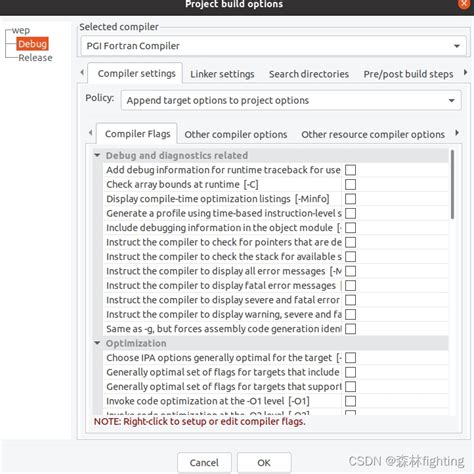
Task: Collapse the Debug and diagnostics related section
Action: [x=97, y=155]
